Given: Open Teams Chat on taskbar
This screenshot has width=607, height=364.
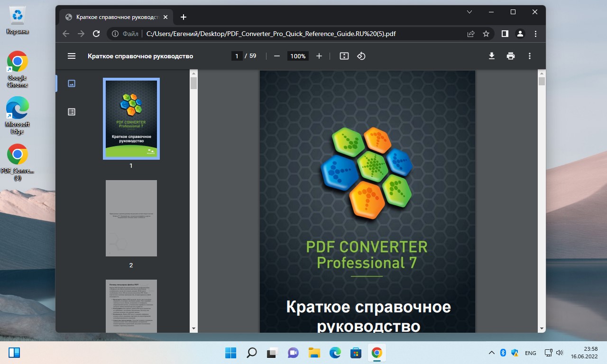Looking at the screenshot, I should 293,353.
